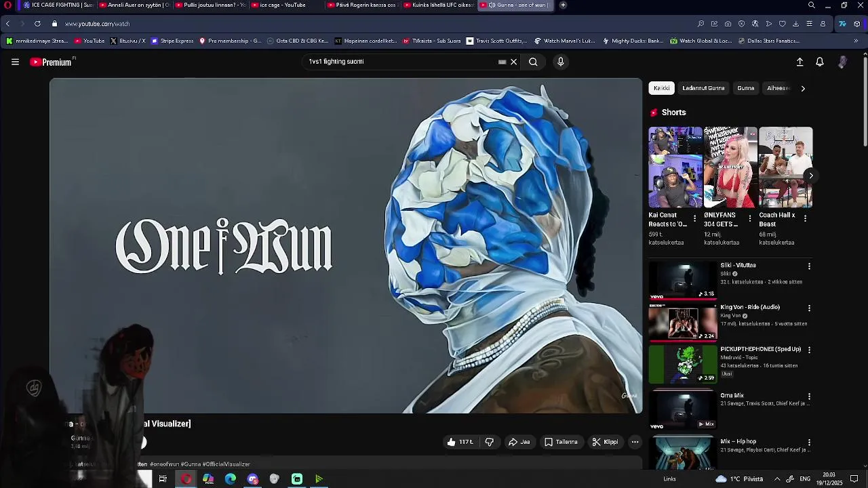This screenshot has height=488, width=868.
Task: Select the Ladannut Gunna filter chip
Action: point(703,88)
